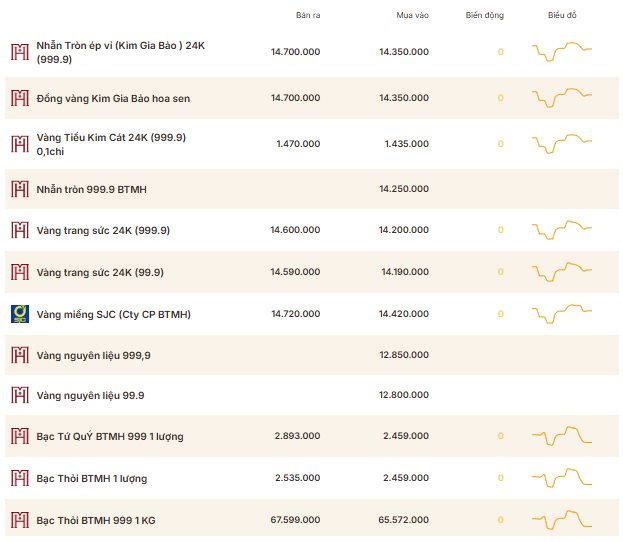Click logo beside Bạc Thỏi BTMH 999 1 KG
Viewport: 623px width, 542px height.
20,520
